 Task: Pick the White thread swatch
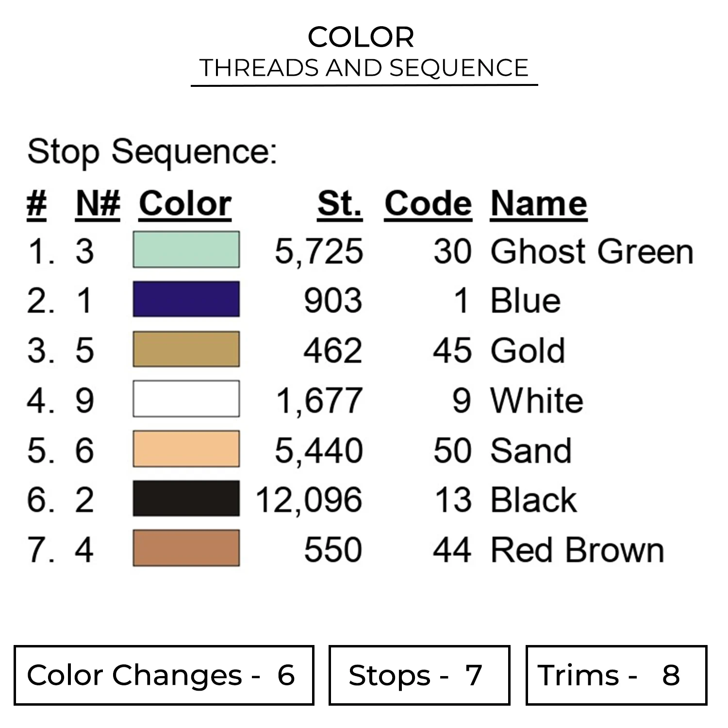click(x=186, y=399)
